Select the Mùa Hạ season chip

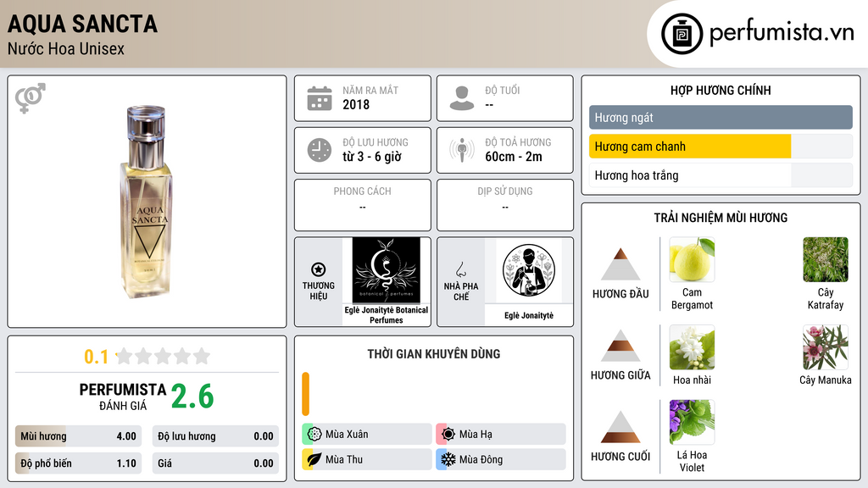501,435
